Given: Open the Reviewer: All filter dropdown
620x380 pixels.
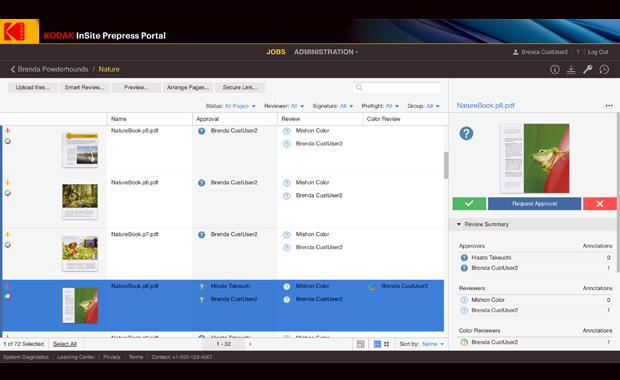Looking at the screenshot, I should [284, 106].
